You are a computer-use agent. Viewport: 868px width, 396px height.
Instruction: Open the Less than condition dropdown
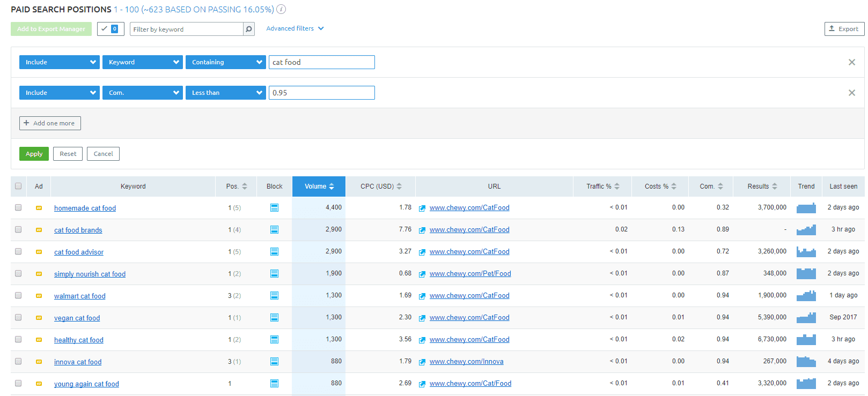click(226, 93)
